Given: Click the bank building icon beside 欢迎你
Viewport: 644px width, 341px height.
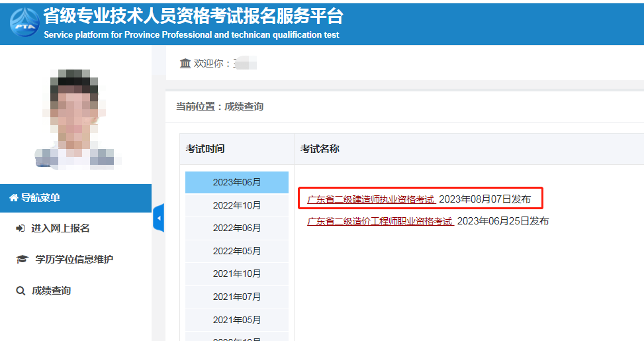Looking at the screenshot, I should pyautogui.click(x=185, y=63).
